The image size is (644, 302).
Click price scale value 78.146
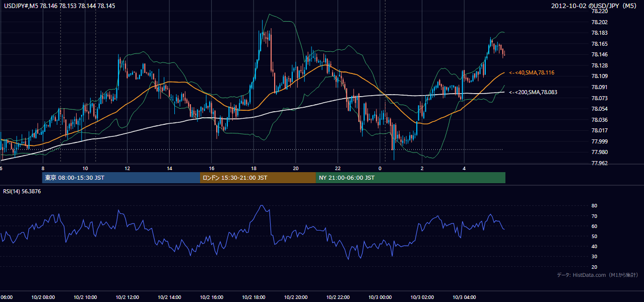[x=599, y=54]
